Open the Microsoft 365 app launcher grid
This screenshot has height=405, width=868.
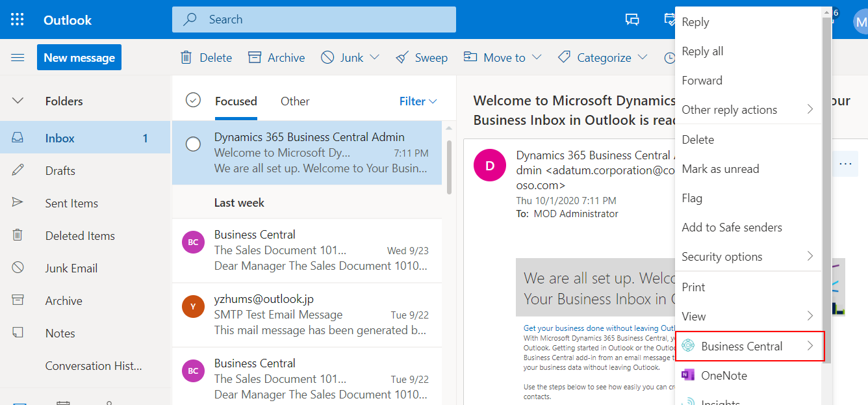[x=18, y=19]
